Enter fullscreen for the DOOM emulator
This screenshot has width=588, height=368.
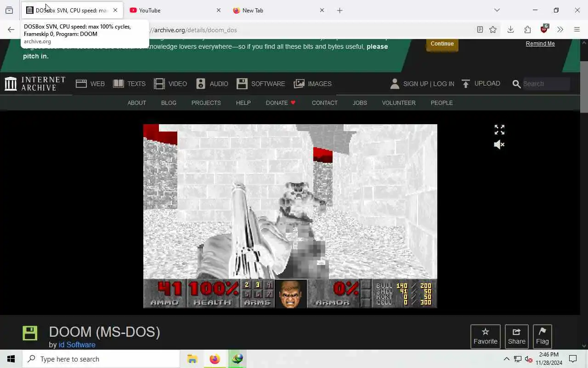click(x=499, y=130)
